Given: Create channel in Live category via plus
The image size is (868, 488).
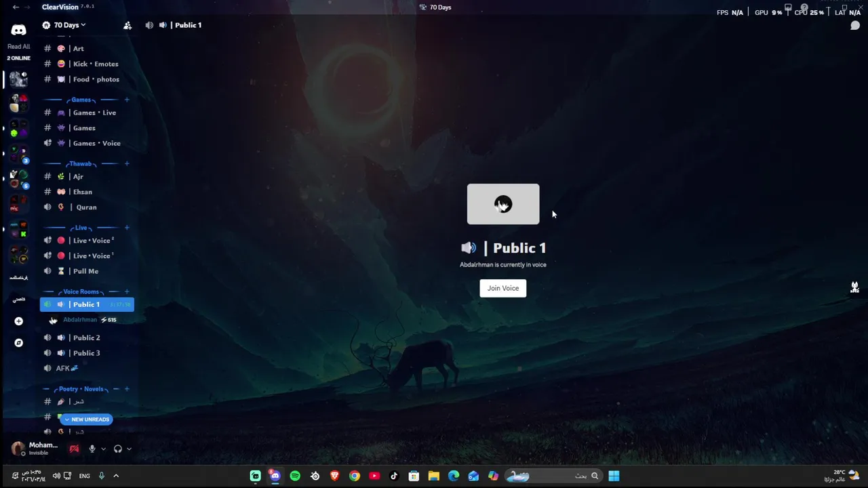Looking at the screenshot, I should coord(127,228).
